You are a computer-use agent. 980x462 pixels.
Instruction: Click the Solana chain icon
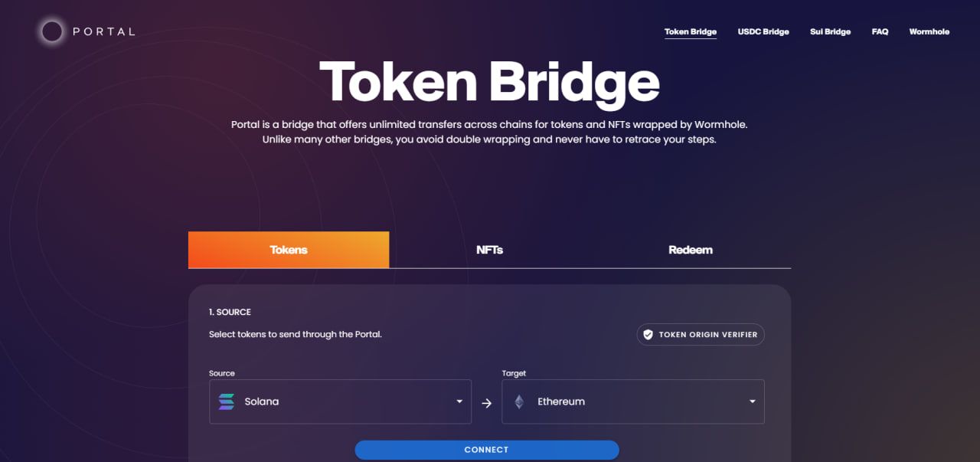(227, 401)
